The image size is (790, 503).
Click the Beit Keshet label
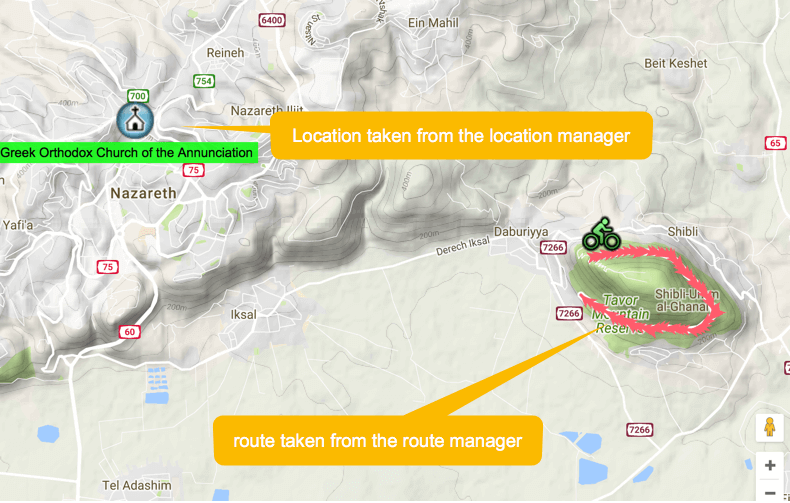pyautogui.click(x=676, y=64)
